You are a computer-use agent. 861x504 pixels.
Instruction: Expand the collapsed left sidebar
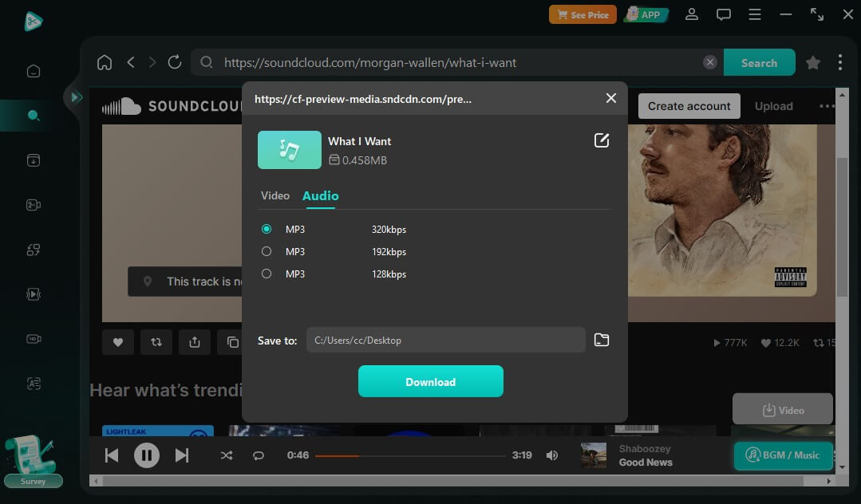[76, 98]
